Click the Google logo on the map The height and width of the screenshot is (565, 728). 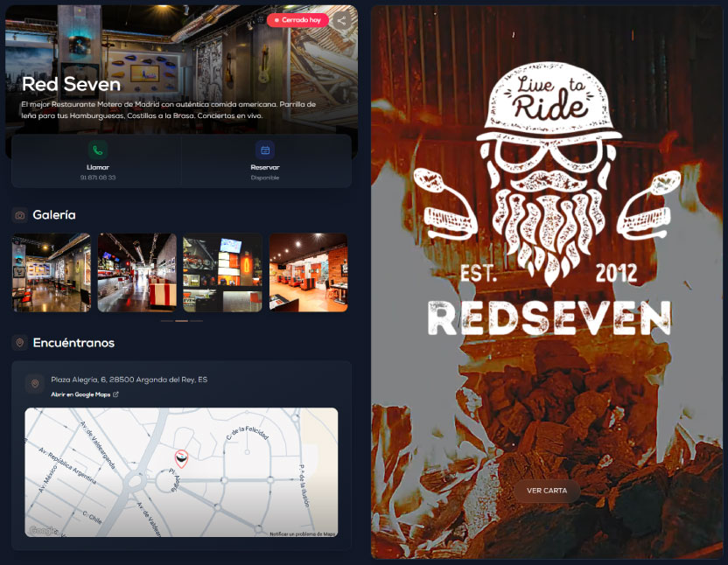point(44,530)
